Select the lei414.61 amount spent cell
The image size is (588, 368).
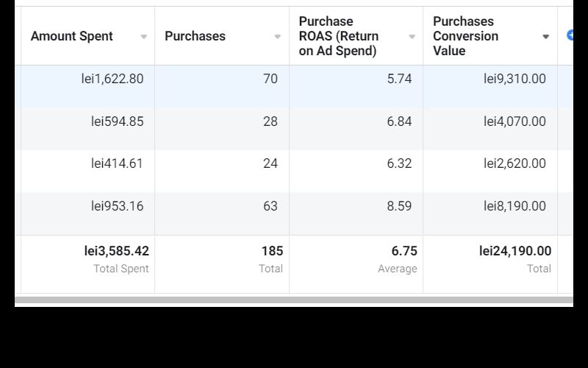(117, 163)
